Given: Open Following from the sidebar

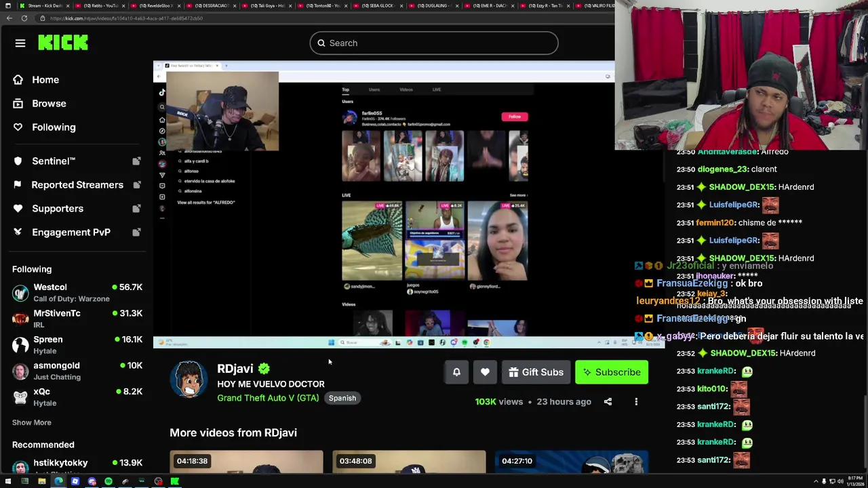Looking at the screenshot, I should click(x=54, y=127).
